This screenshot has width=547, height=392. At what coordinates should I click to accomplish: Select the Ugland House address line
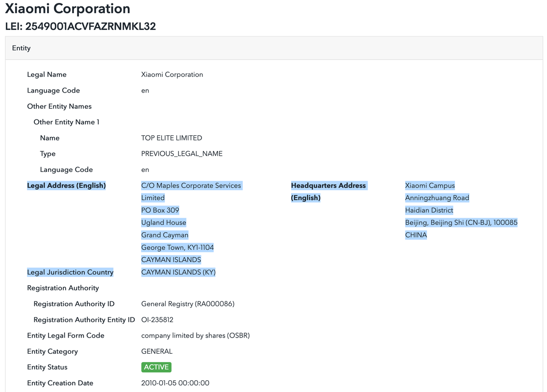[x=164, y=222]
